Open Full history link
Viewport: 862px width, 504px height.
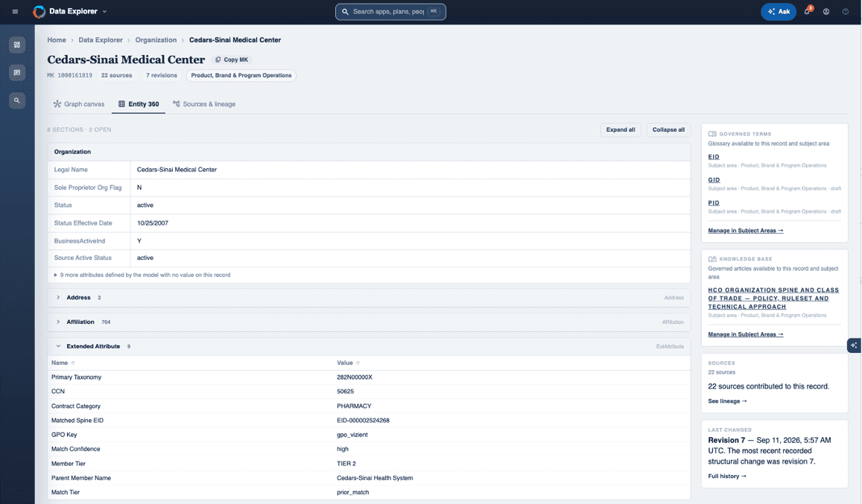[726, 476]
